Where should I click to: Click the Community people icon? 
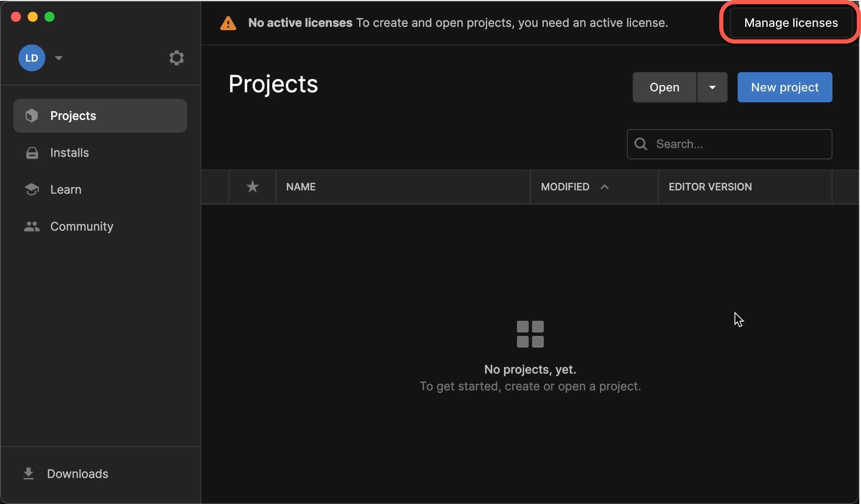pyautogui.click(x=32, y=226)
